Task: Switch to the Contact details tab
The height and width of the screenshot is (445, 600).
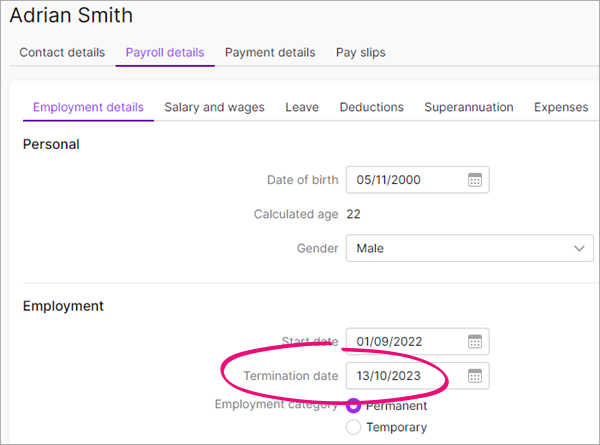Action: [62, 52]
